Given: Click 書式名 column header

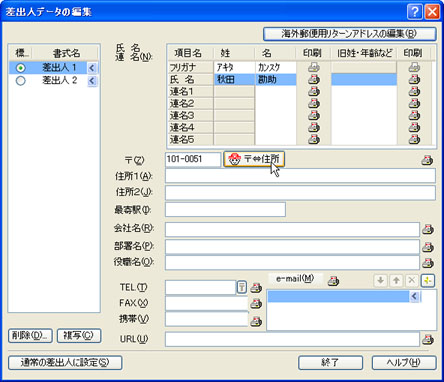Looking at the screenshot, I should (x=66, y=53).
